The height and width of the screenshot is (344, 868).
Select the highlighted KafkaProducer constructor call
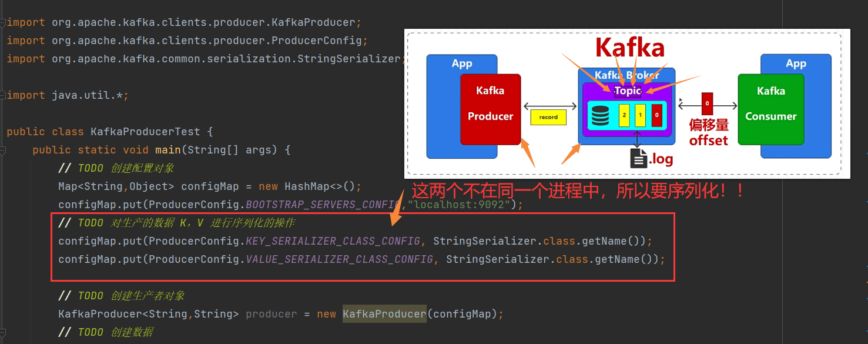click(x=384, y=313)
